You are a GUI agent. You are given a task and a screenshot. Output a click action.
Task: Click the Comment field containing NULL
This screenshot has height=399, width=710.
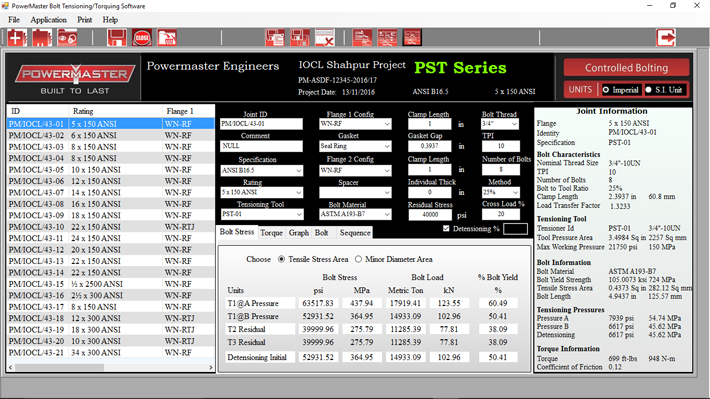coord(261,146)
